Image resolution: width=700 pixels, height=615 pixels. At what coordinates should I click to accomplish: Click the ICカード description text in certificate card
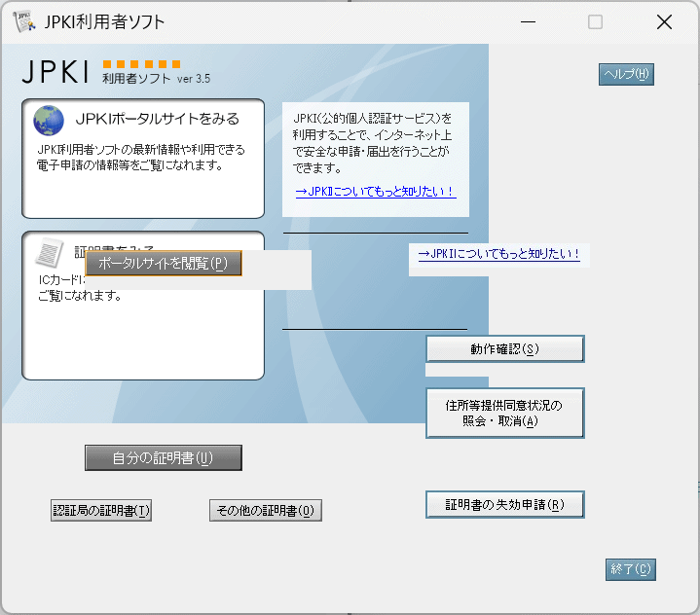point(80,288)
